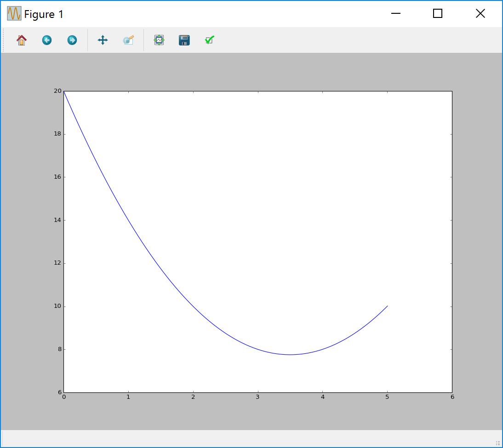Save the figure using the floppy disk icon

coord(184,40)
